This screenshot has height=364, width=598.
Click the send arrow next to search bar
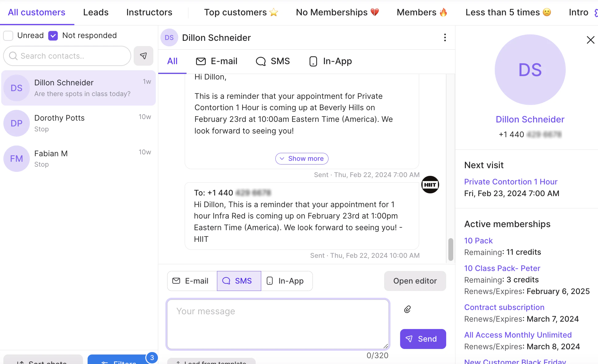click(x=144, y=56)
